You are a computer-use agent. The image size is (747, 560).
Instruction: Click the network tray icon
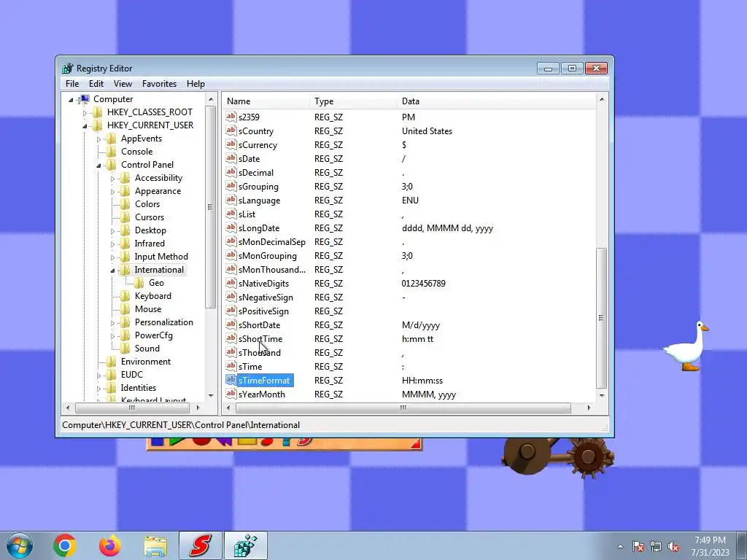point(656,547)
